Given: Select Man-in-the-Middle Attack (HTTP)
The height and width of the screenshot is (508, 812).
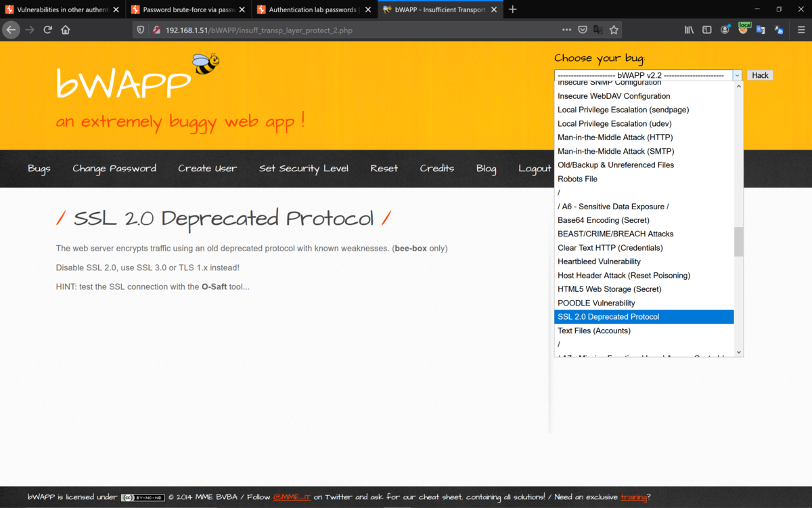Looking at the screenshot, I should [x=644, y=137].
